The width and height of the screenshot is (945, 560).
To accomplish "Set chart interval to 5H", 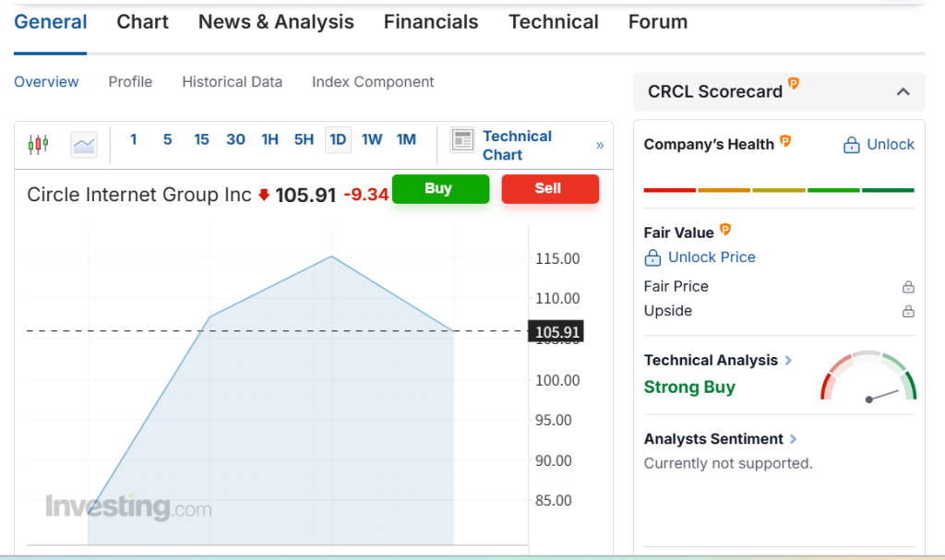I will pyautogui.click(x=304, y=140).
